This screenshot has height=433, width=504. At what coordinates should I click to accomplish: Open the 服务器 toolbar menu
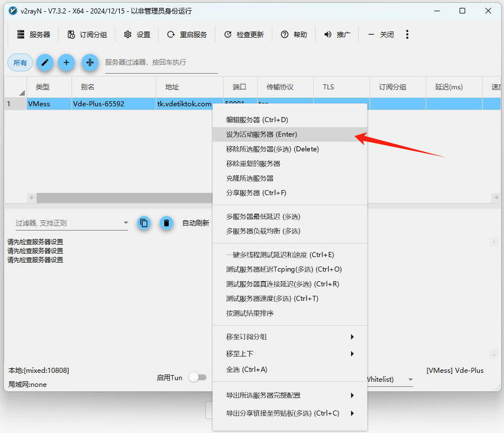(34, 34)
